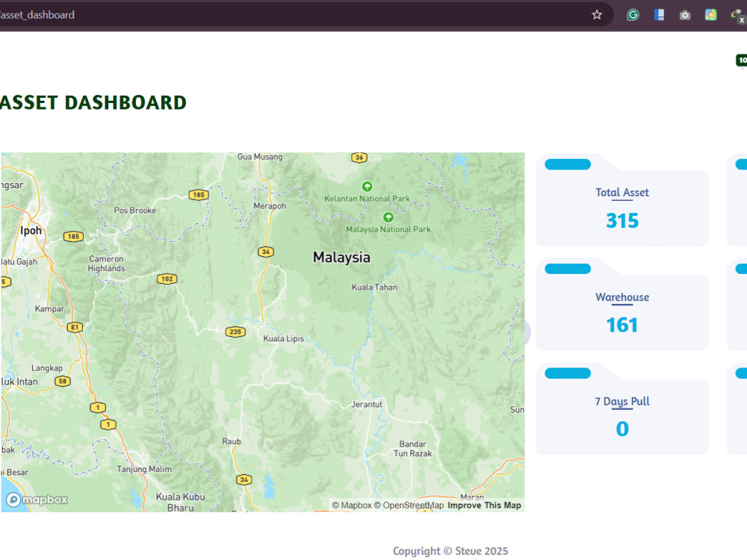This screenshot has height=560, width=747.
Task: Open the 7 Days Pull card
Action: [622, 408]
